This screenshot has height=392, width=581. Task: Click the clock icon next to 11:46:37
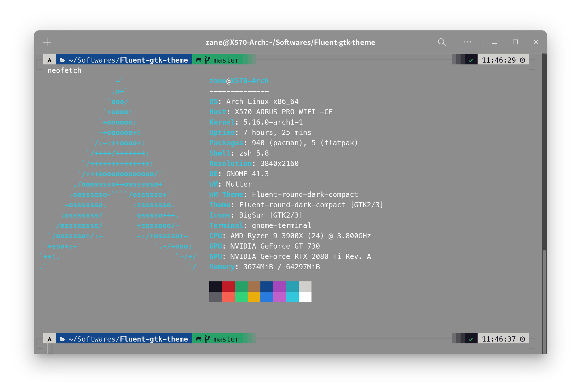tap(522, 339)
